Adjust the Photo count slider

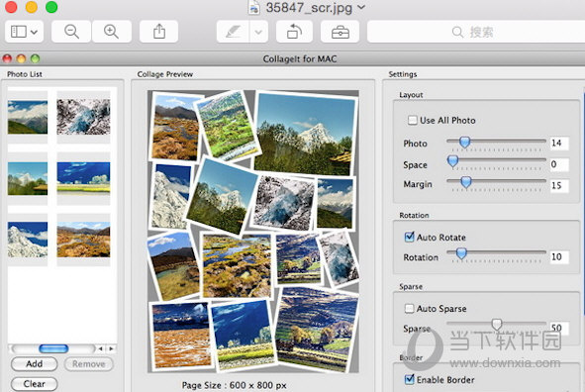464,142
